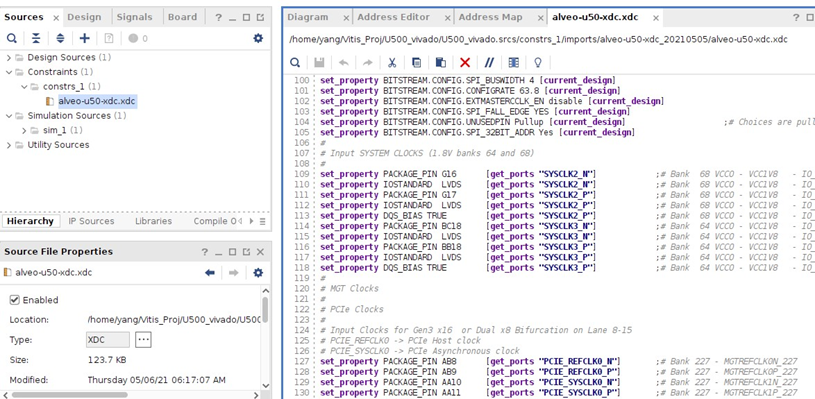
Task: Open the Address Editor tab
Action: [x=393, y=17]
